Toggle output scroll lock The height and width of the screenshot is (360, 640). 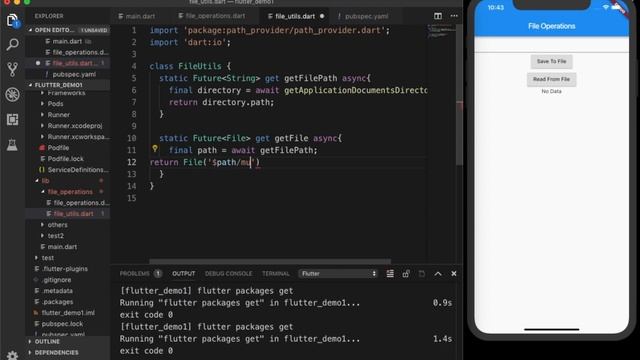coord(406,273)
